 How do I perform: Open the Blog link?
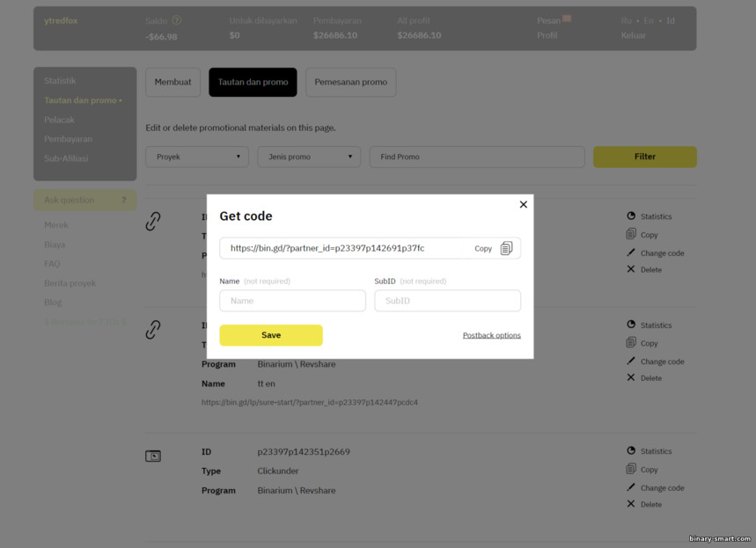click(x=53, y=303)
